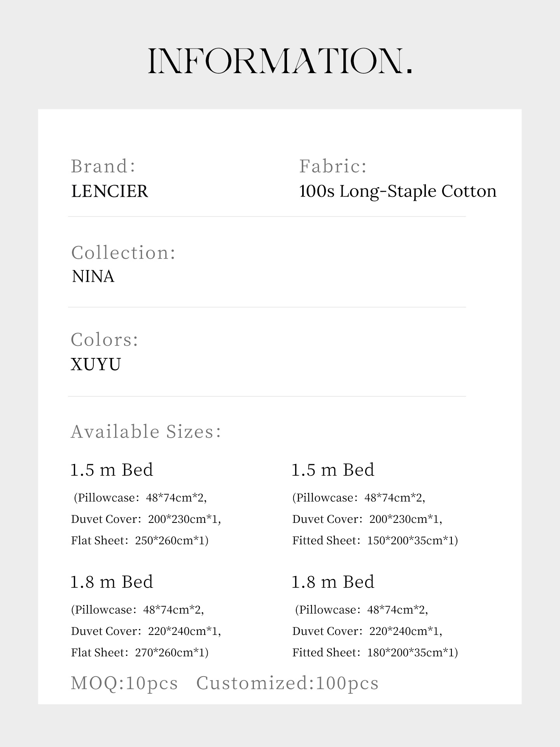This screenshot has height=747, width=560.
Task: Select the Collection: label
Action: click(124, 253)
